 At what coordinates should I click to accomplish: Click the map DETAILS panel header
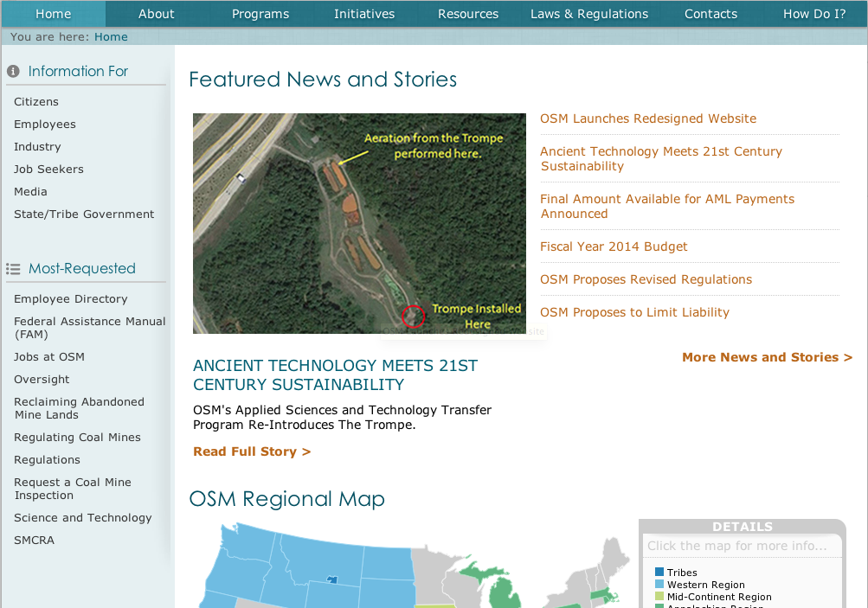743,527
